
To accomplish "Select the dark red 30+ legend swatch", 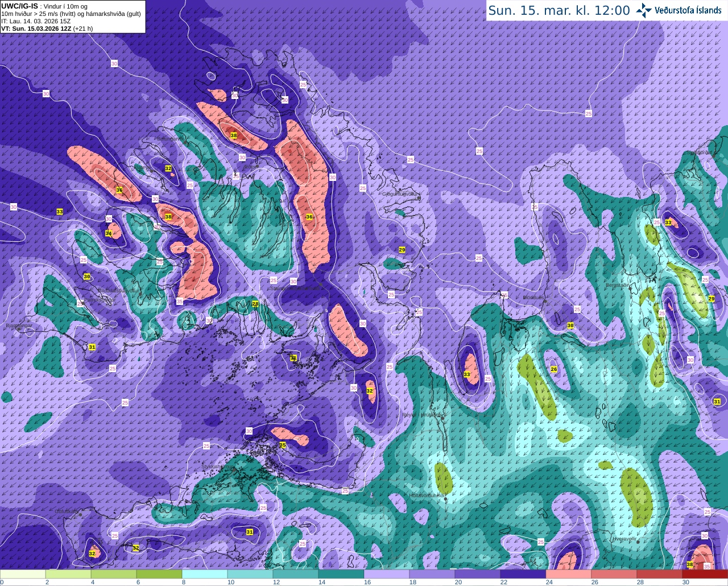I will (705, 574).
